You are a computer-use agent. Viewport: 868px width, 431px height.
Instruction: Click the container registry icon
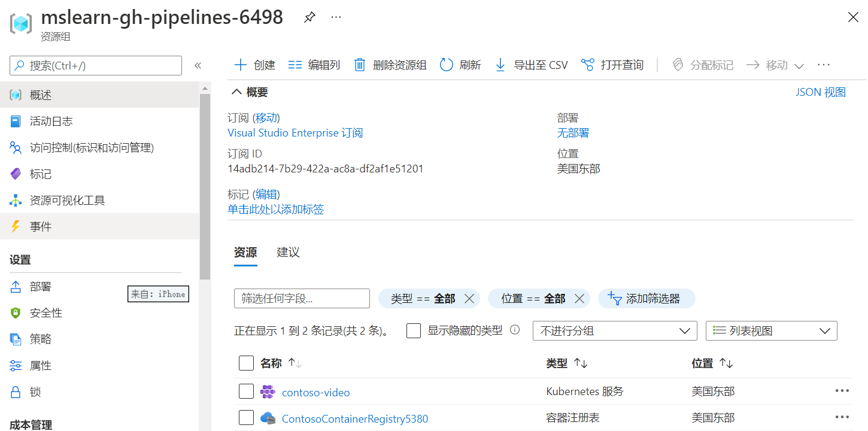(268, 418)
